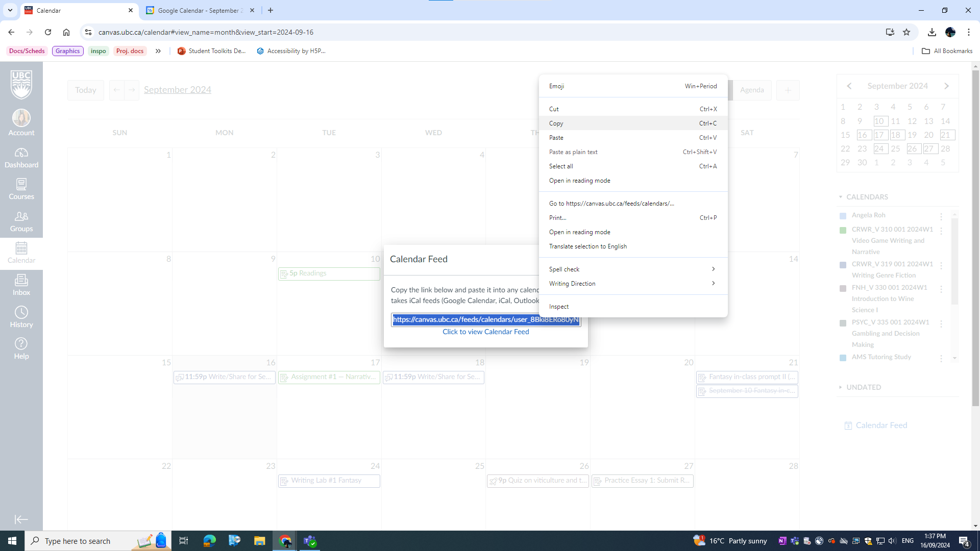The image size is (980, 551).
Task: Click the FNH_V 330 calendar color swatch
Action: [x=843, y=288]
